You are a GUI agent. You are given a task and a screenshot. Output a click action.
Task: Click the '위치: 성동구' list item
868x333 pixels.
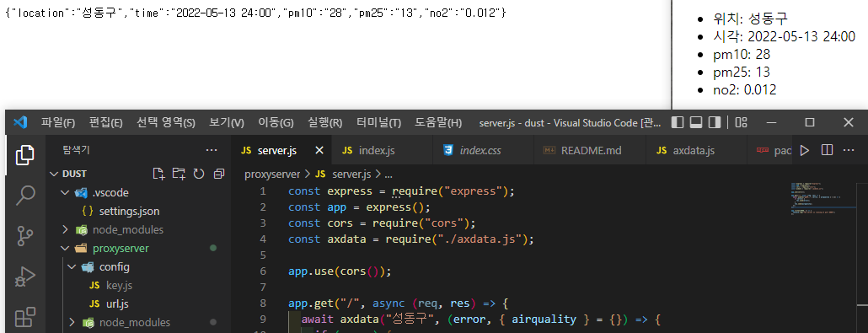(x=750, y=19)
